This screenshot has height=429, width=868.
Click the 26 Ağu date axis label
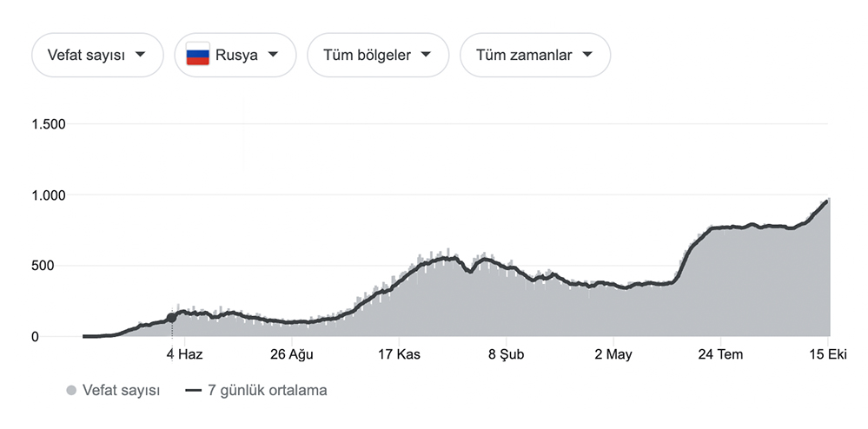click(291, 354)
